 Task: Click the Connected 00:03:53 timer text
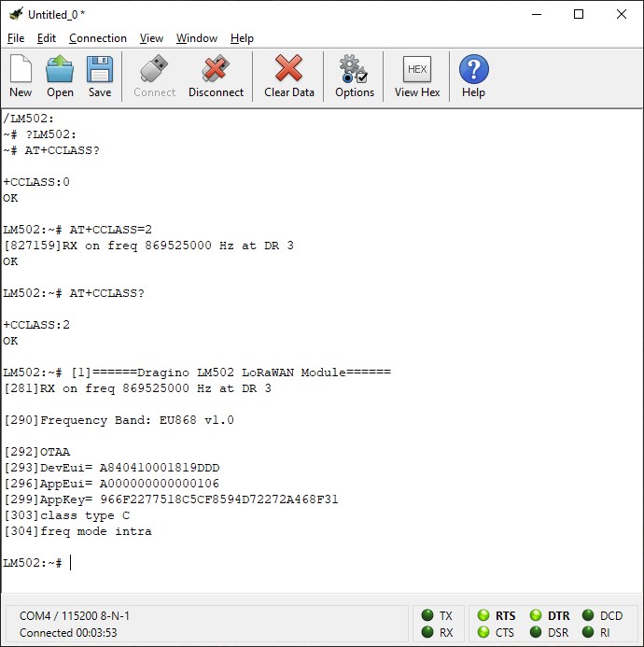[68, 633]
